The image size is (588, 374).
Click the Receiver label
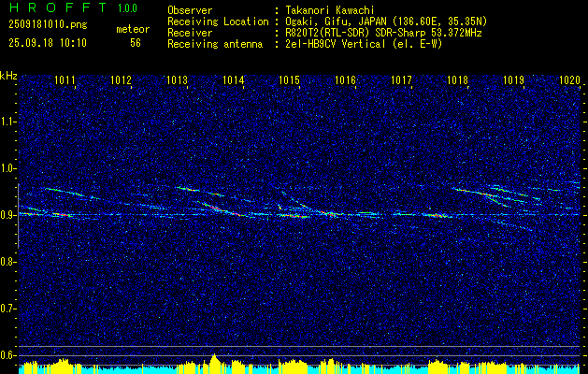(190, 33)
